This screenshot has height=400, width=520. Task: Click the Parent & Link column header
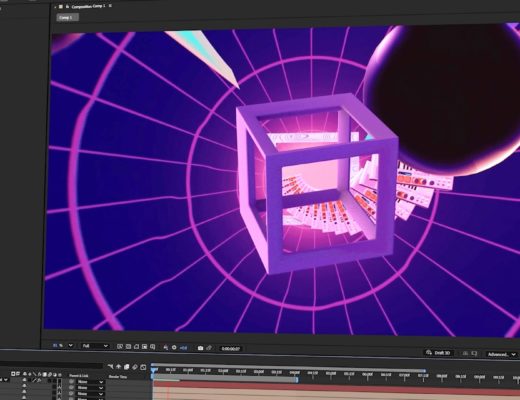pyautogui.click(x=79, y=376)
